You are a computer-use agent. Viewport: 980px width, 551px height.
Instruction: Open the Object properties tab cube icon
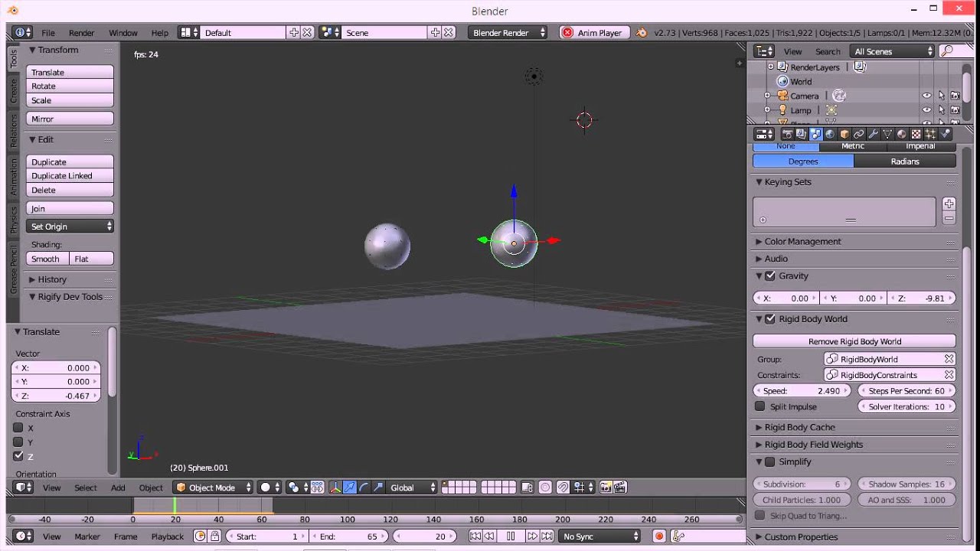[844, 134]
